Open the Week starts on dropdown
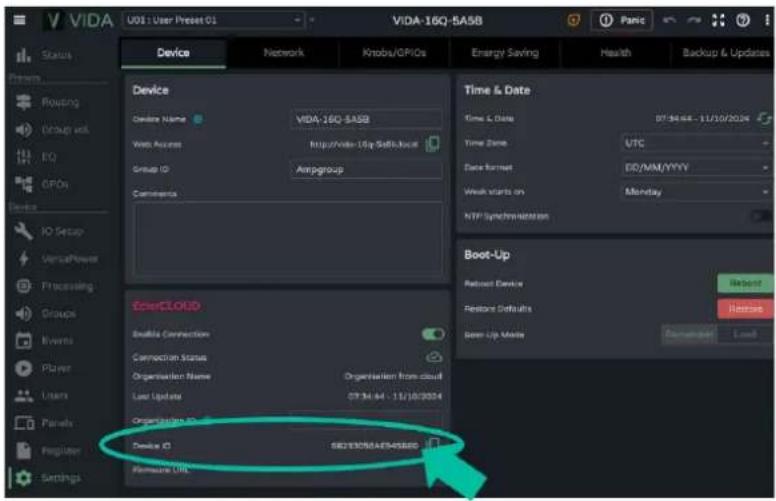This screenshot has width=776, height=501. pos(696,192)
